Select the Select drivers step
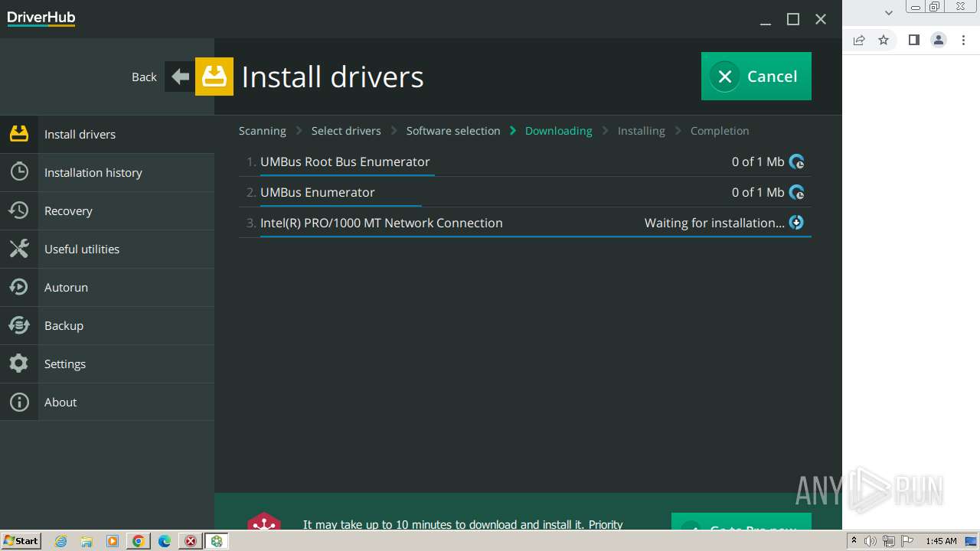The width and height of the screenshot is (980, 551). 346,131
